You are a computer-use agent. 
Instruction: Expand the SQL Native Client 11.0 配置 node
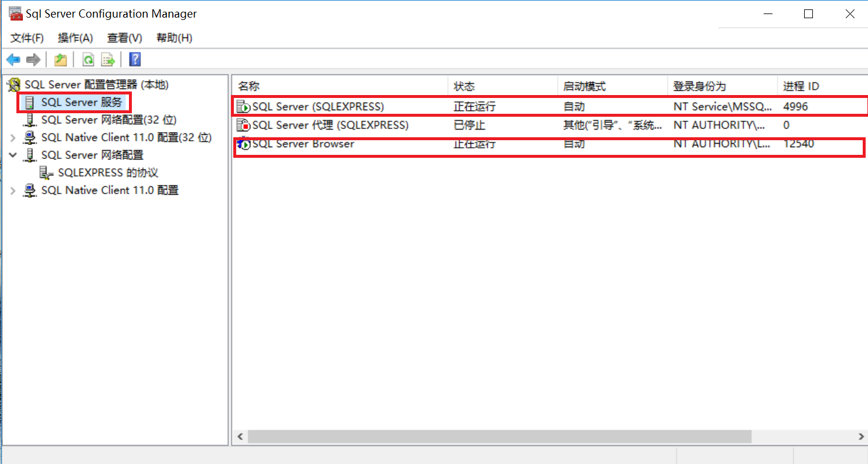click(x=13, y=191)
